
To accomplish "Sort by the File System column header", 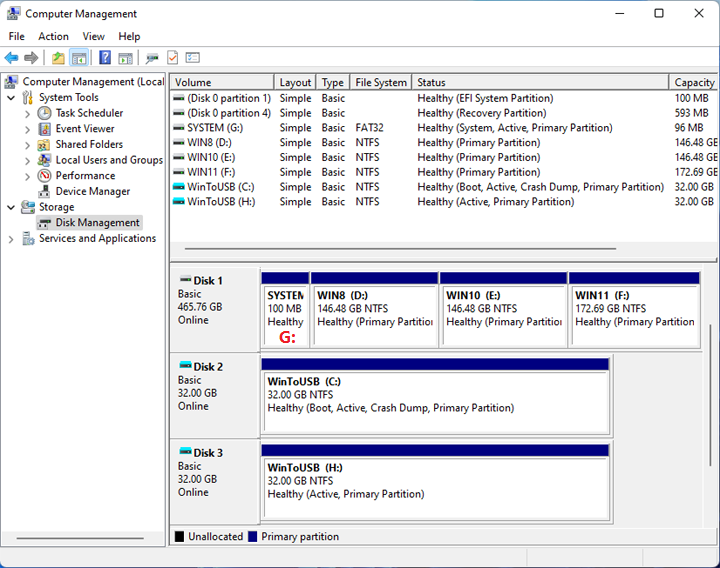I will click(x=381, y=82).
